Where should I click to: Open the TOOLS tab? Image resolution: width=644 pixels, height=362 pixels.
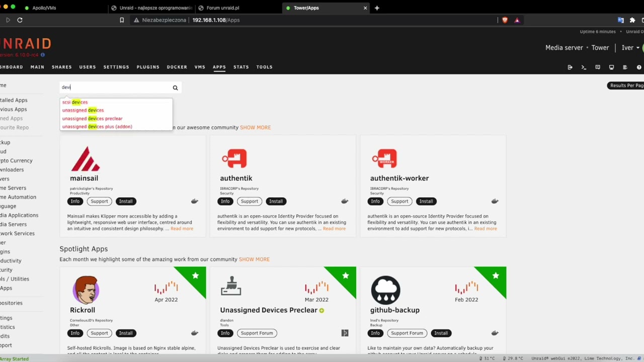pos(265,67)
